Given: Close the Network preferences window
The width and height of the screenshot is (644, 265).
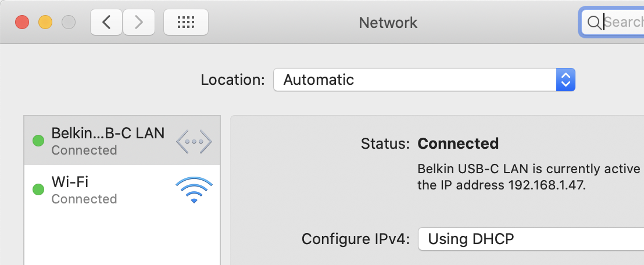Looking at the screenshot, I should [22, 23].
